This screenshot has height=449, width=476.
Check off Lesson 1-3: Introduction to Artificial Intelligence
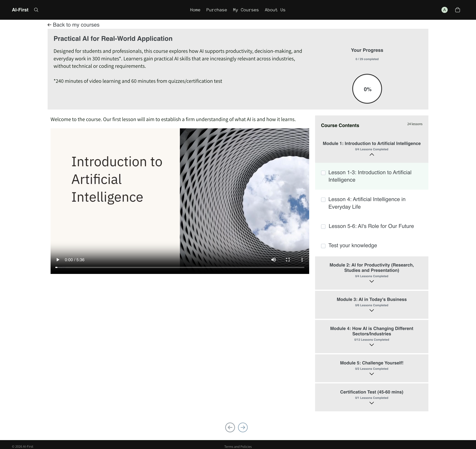323,173
